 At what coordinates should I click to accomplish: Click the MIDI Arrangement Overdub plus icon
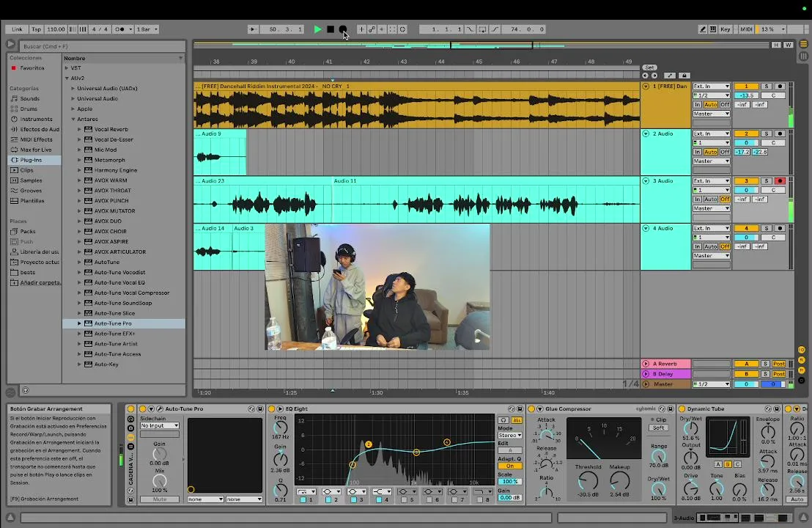point(361,29)
